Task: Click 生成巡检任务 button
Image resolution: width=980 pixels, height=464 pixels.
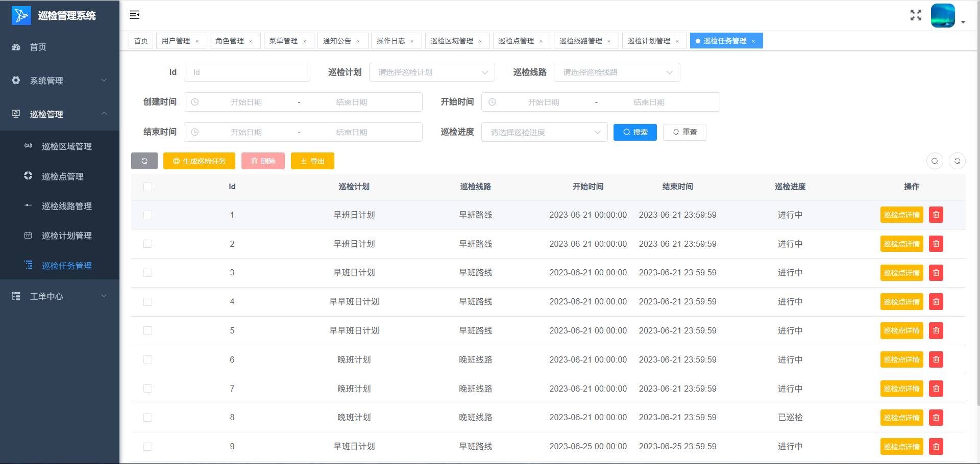Action: point(199,161)
